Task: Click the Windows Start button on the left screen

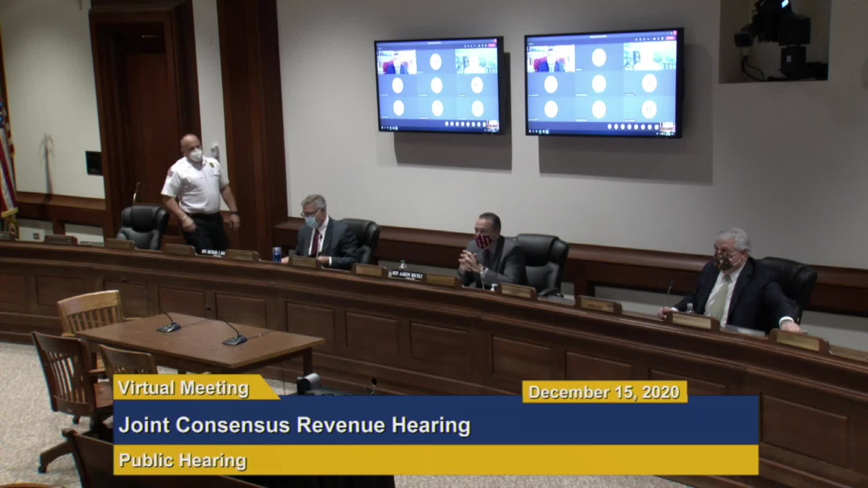Action: tap(382, 128)
